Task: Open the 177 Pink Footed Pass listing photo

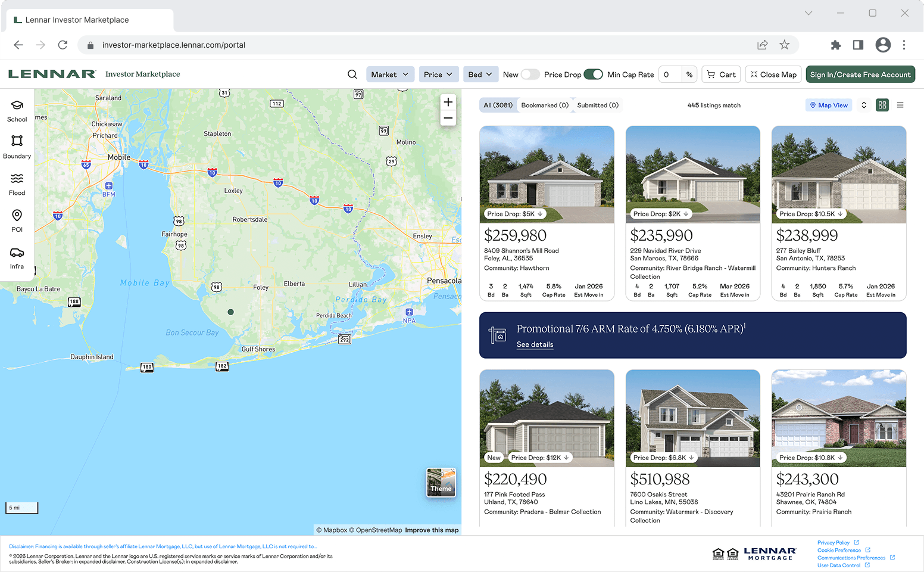Action: coord(547,418)
